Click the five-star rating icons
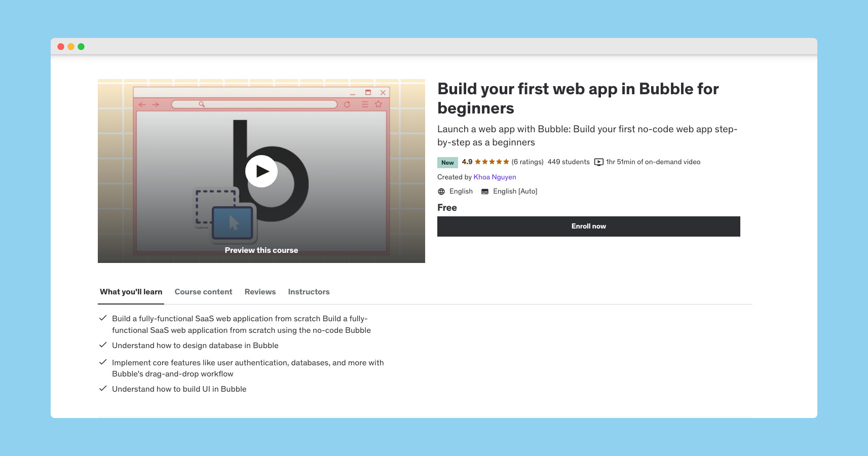868x456 pixels. click(x=492, y=162)
